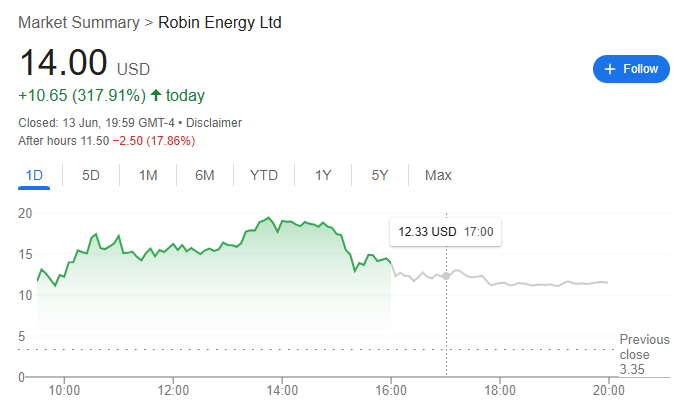This screenshot has width=690, height=414.
Task: Switch to the 1M time range tab
Action: 148,175
